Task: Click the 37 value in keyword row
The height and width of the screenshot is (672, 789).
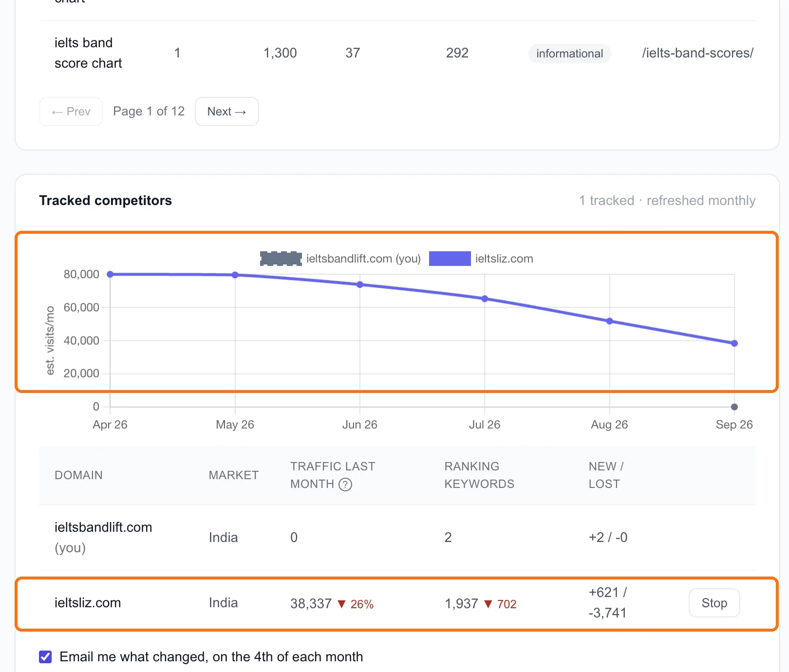Action: [x=353, y=53]
